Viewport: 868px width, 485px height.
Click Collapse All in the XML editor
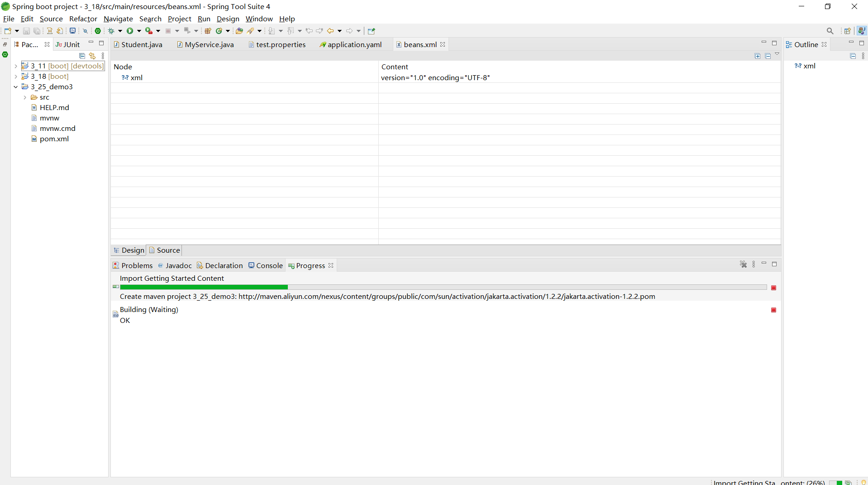(768, 56)
